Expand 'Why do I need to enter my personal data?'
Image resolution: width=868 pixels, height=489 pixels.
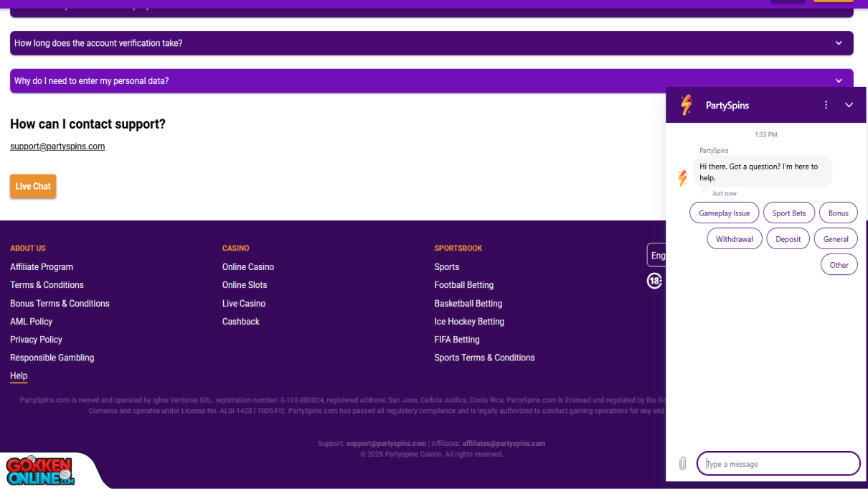point(432,81)
